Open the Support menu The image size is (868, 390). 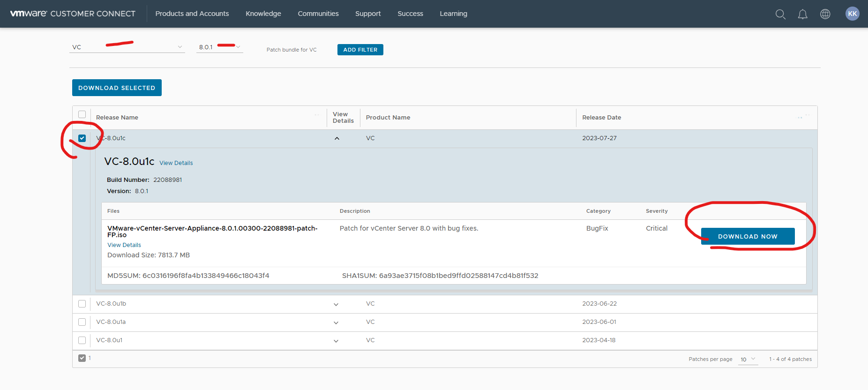pos(368,14)
